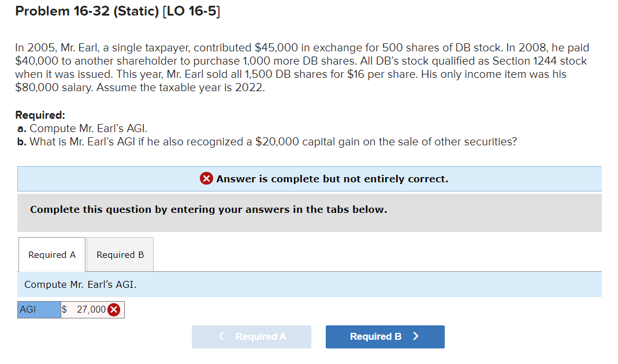Screen dimensions: 618x364
Task: Click the left chevron on the Required A button
Action: pos(220,336)
